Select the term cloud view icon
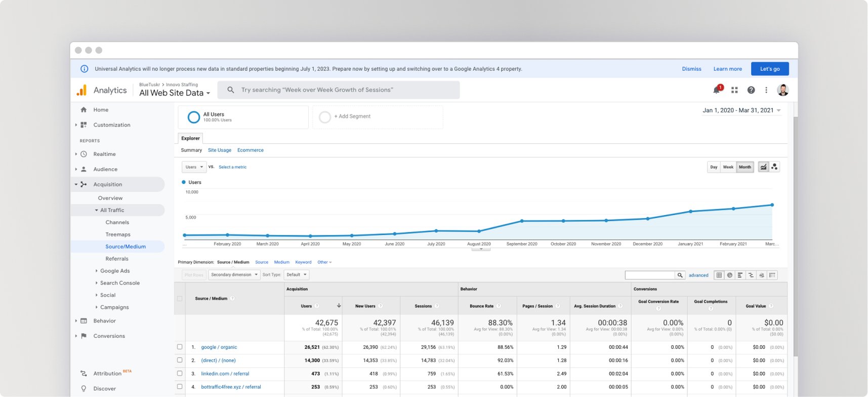Viewport: 868px width, 397px height. (x=761, y=275)
